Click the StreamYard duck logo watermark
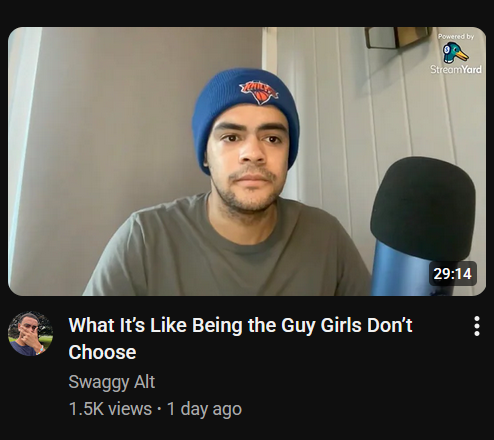 click(x=455, y=53)
